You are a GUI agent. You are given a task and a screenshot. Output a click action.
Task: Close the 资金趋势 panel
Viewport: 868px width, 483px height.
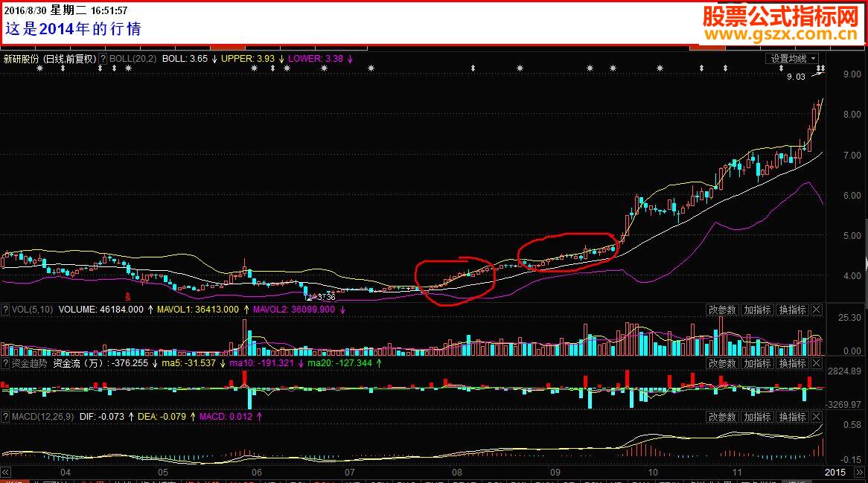(817, 363)
